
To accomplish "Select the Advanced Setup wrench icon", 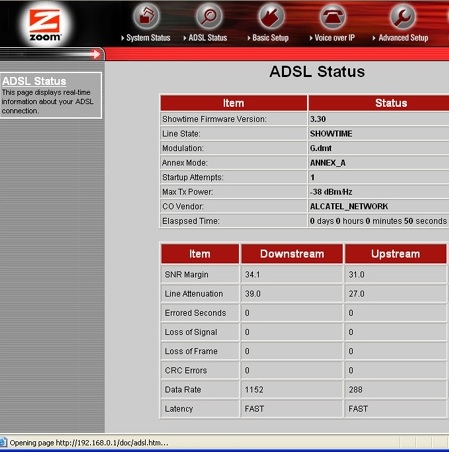I will [x=403, y=16].
